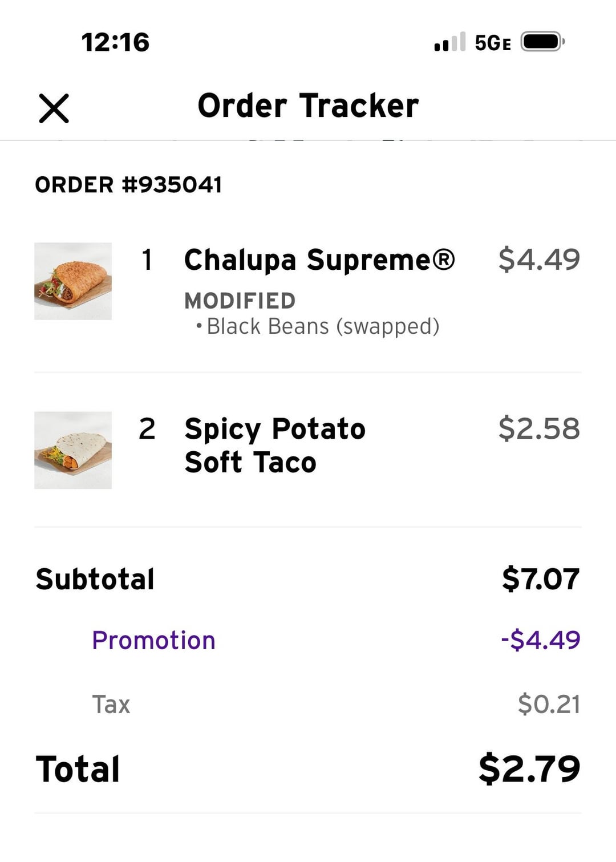Tap the -$4.49 promotion discount amount

coord(540,640)
